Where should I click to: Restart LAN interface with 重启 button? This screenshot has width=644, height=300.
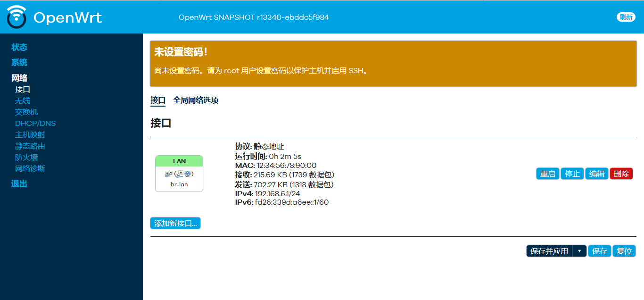tap(547, 174)
